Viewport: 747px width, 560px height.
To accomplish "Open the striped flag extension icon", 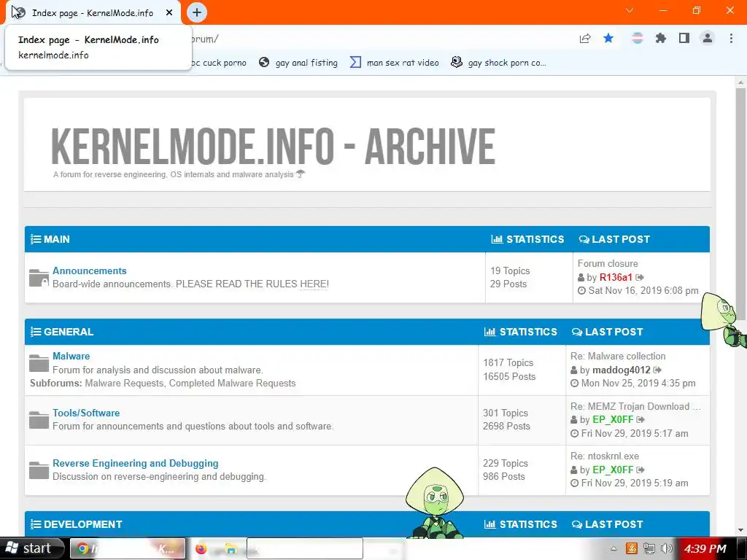I will (x=637, y=38).
